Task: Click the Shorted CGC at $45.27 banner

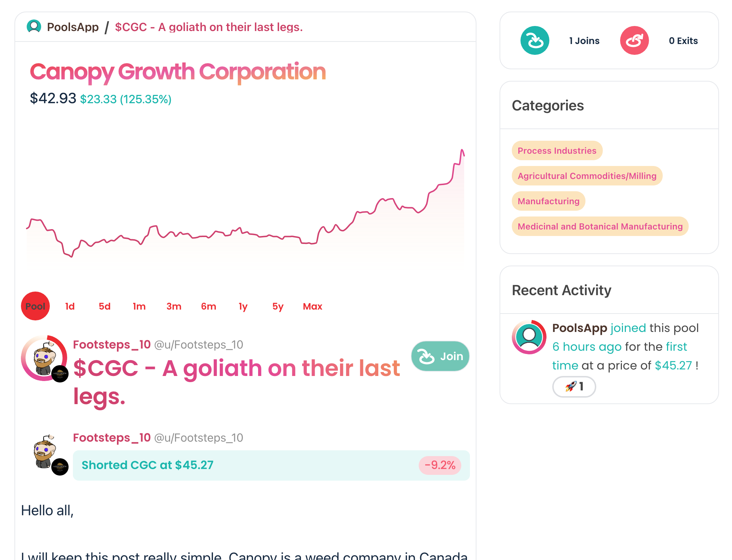Action: click(271, 465)
